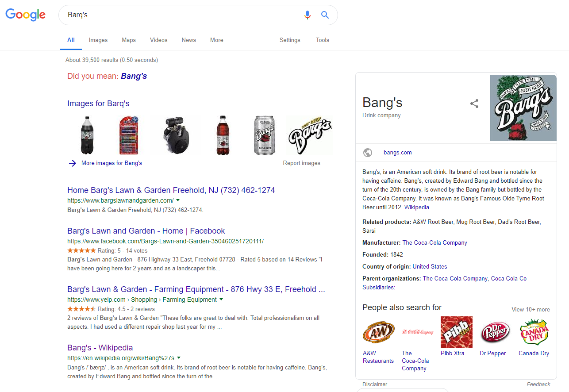Open the Dr Pepper logo thumbnail
The image size is (569, 392).
496,332
